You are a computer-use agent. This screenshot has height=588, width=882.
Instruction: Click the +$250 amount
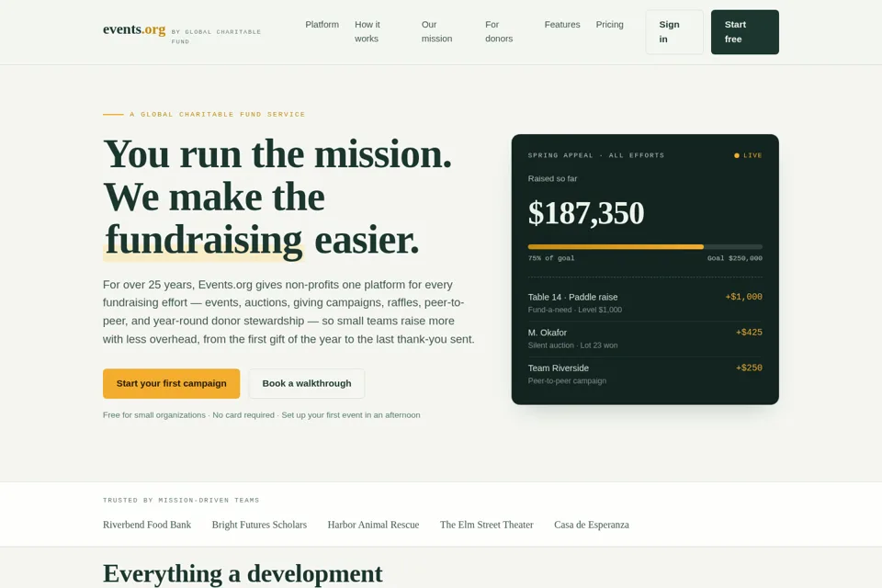click(x=749, y=368)
